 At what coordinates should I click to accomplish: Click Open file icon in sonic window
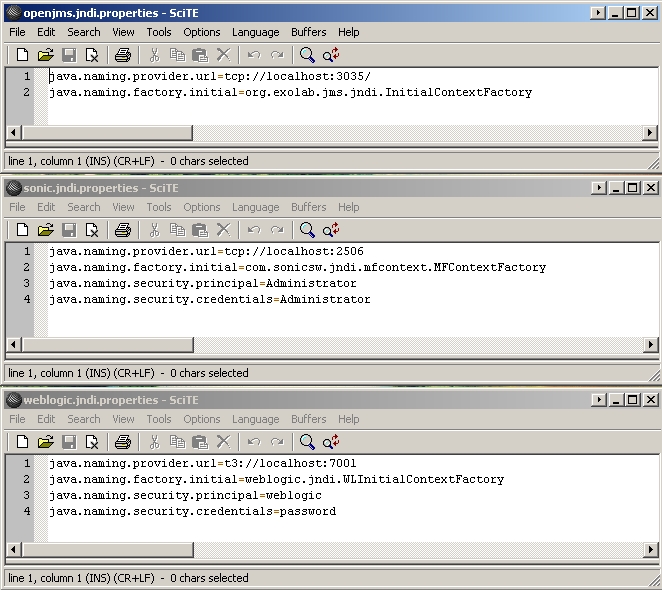(x=46, y=230)
